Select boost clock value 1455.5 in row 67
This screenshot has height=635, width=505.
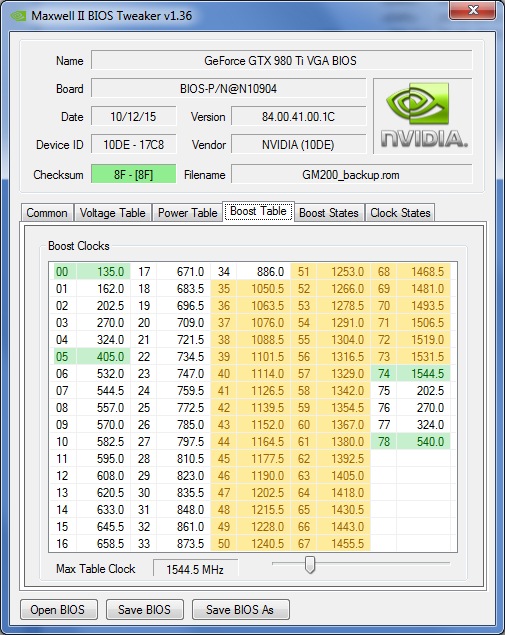click(x=343, y=544)
